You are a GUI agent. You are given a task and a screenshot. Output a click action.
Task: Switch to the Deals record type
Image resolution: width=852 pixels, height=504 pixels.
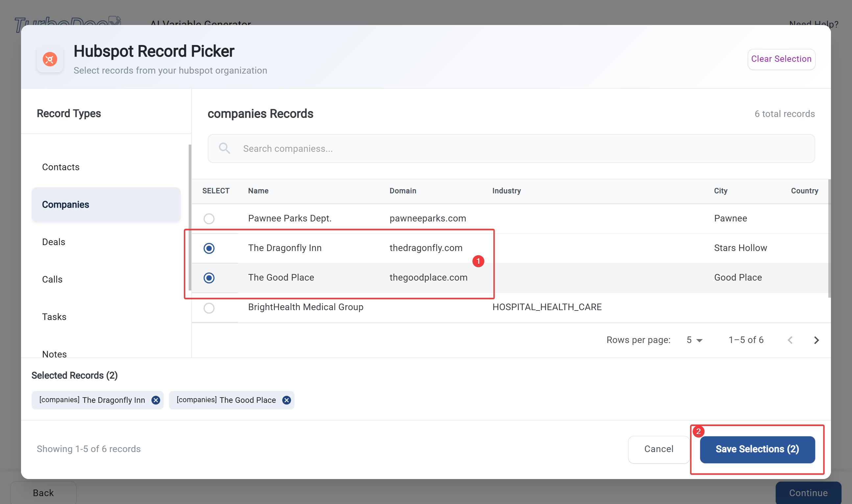pyautogui.click(x=106, y=242)
